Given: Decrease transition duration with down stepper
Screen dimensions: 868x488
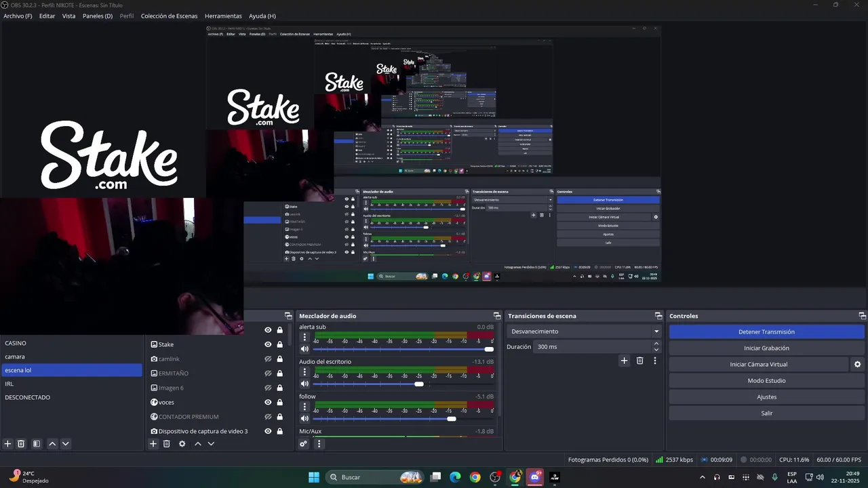Looking at the screenshot, I should [656, 350].
